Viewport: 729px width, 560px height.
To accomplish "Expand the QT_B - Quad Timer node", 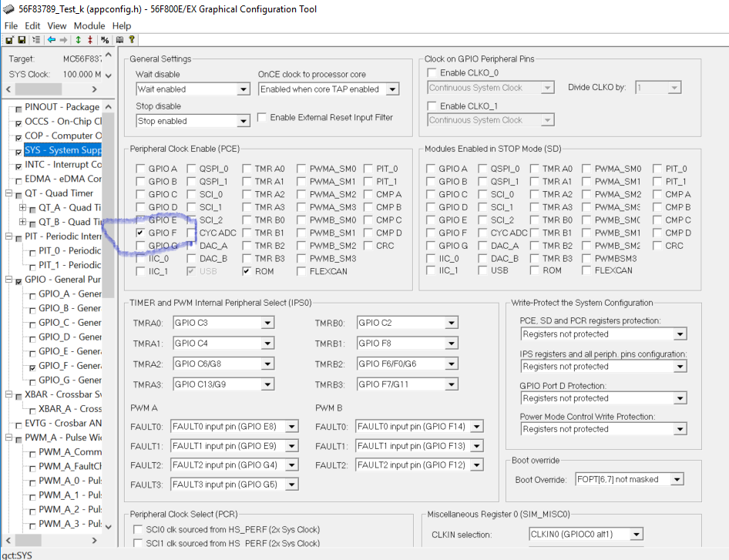I will pyautogui.click(x=22, y=222).
